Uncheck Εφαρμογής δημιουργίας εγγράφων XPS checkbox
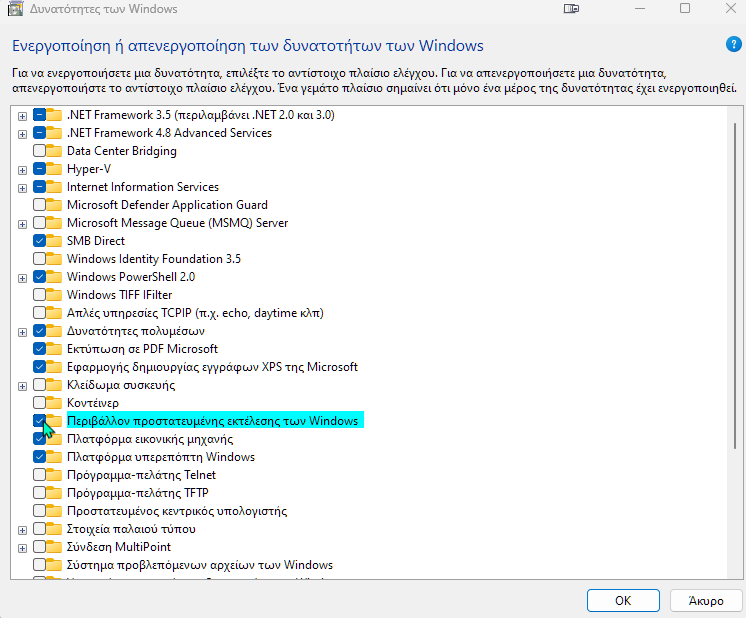 pyautogui.click(x=39, y=367)
